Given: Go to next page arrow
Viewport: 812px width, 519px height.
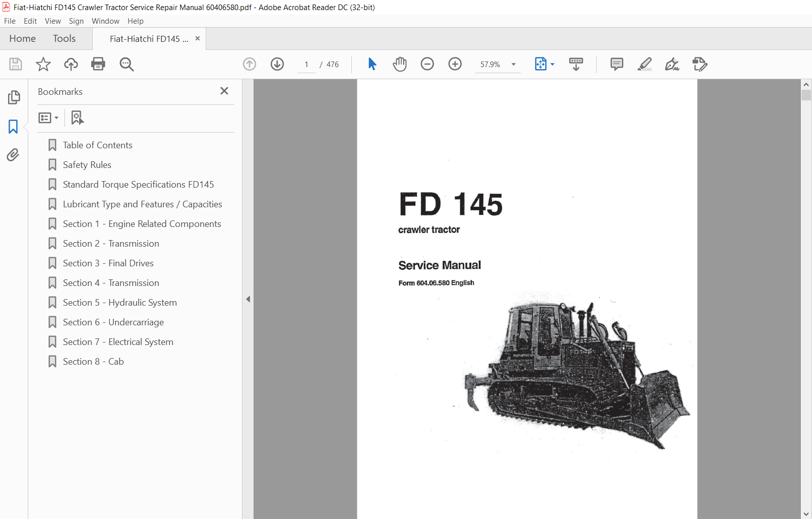Looking at the screenshot, I should coord(277,64).
